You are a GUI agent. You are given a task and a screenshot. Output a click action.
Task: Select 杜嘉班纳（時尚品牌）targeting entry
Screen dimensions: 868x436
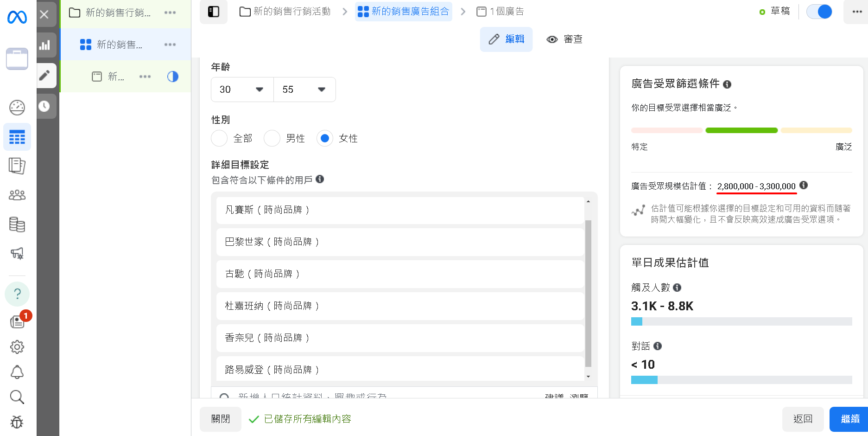tap(400, 306)
